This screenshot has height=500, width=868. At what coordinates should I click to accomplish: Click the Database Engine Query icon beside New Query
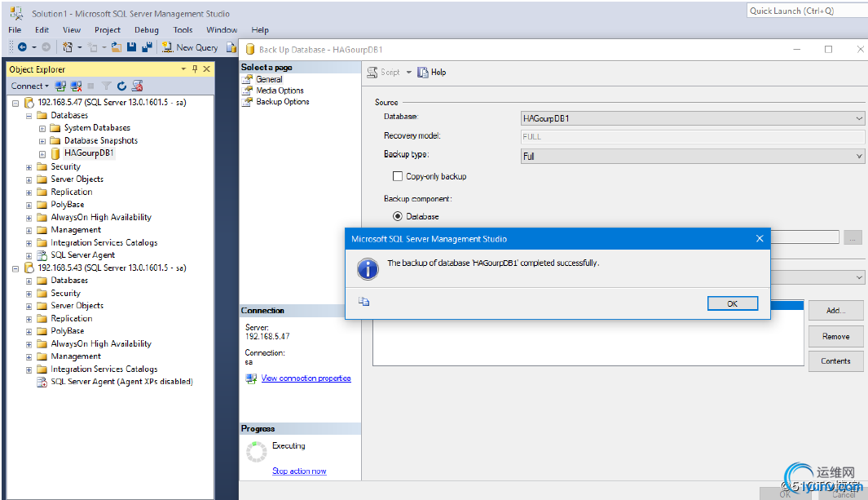tap(231, 48)
